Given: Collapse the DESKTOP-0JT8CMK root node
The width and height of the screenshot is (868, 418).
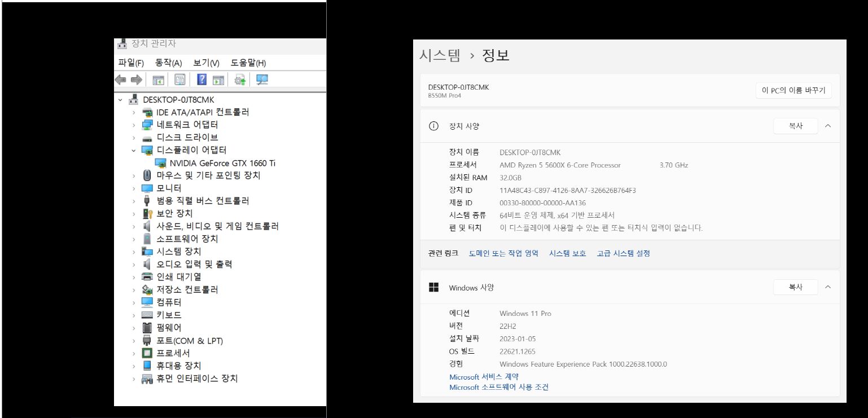Looking at the screenshot, I should coord(120,100).
